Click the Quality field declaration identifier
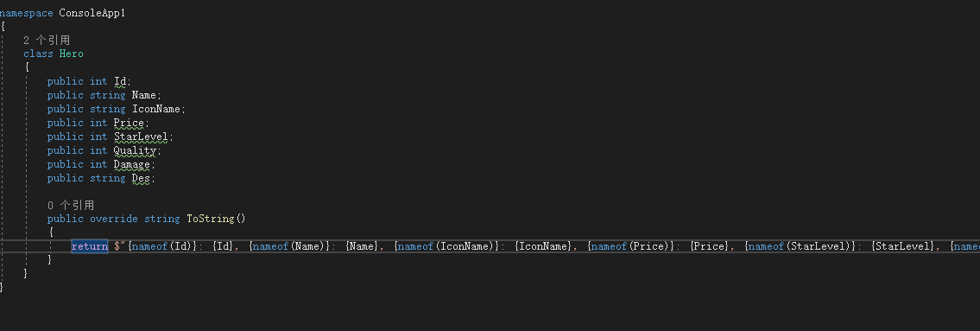The width and height of the screenshot is (980, 331). [x=135, y=150]
